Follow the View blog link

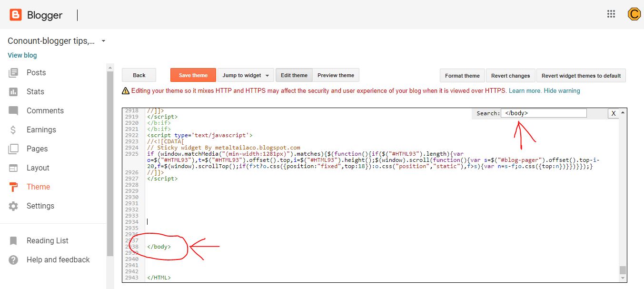coord(22,55)
